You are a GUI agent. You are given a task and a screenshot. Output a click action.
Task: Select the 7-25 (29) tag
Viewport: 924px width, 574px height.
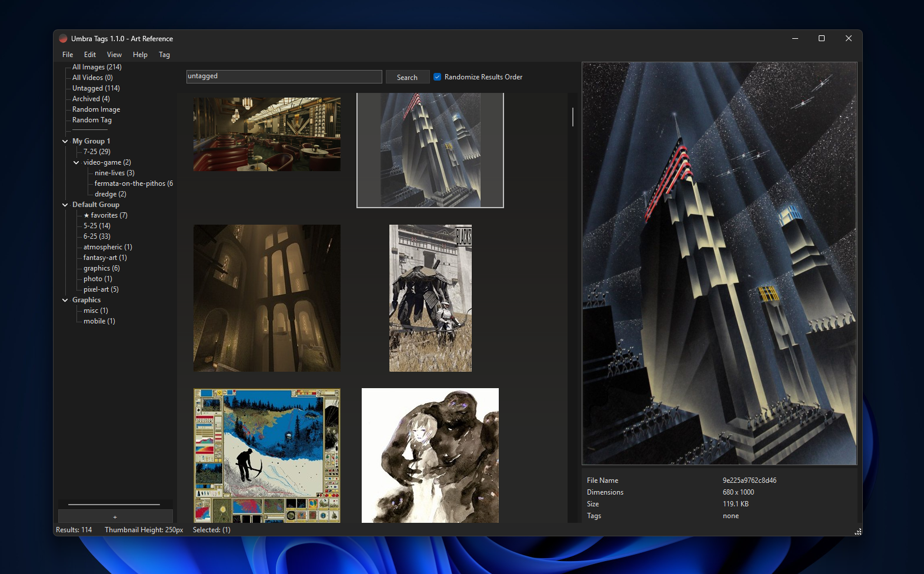[x=97, y=152]
